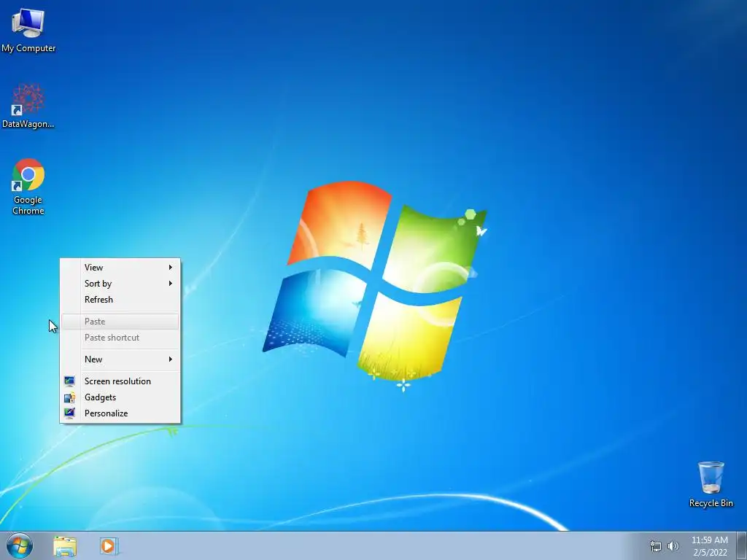Choose Personalize from the context menu

point(120,413)
